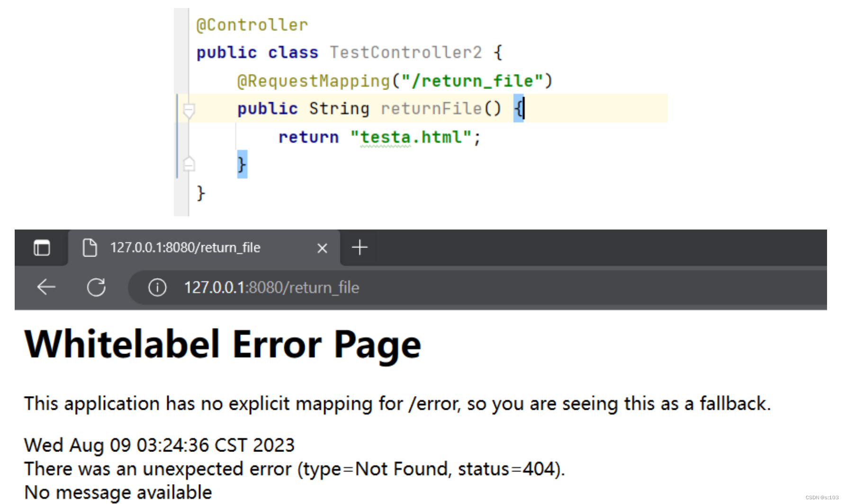Click the address bar URL
The width and height of the screenshot is (846, 504).
(271, 287)
